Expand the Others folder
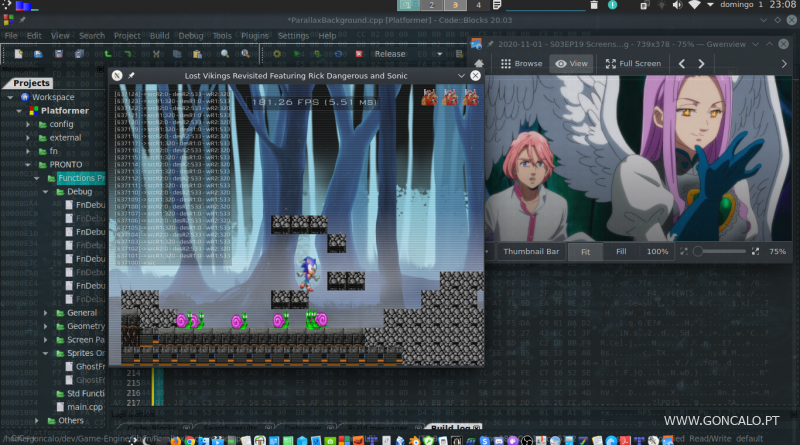 pyautogui.click(x=37, y=421)
